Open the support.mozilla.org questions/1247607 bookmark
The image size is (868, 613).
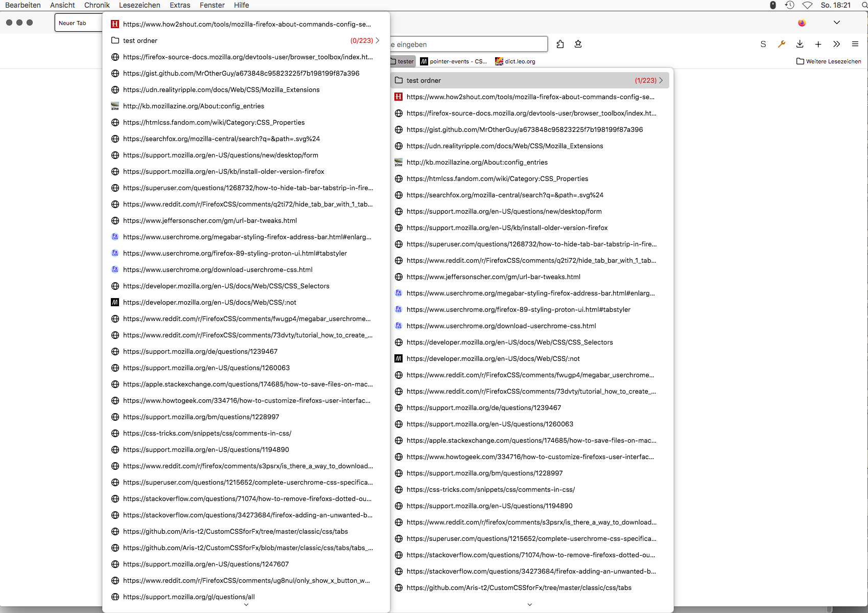(x=246, y=564)
